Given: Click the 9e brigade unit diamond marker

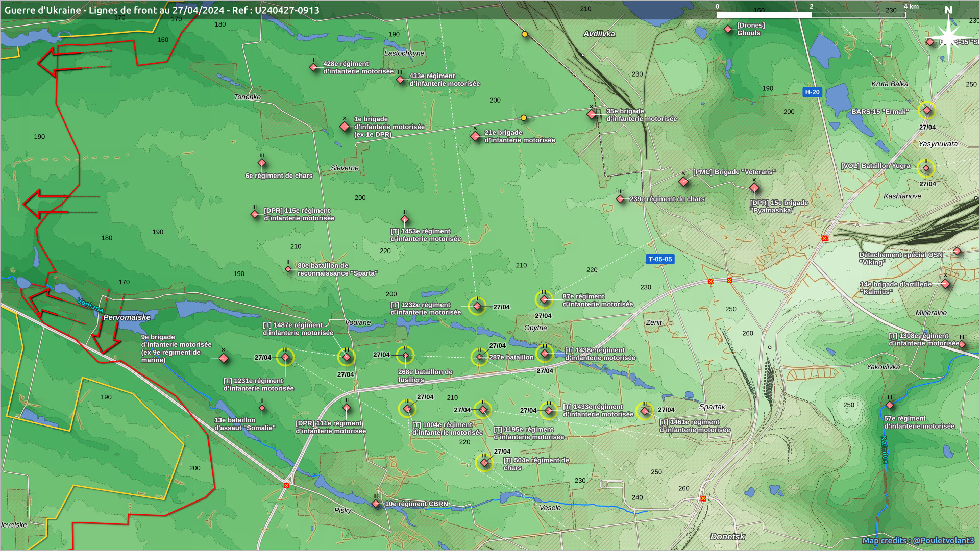Looking at the screenshot, I should [224, 358].
